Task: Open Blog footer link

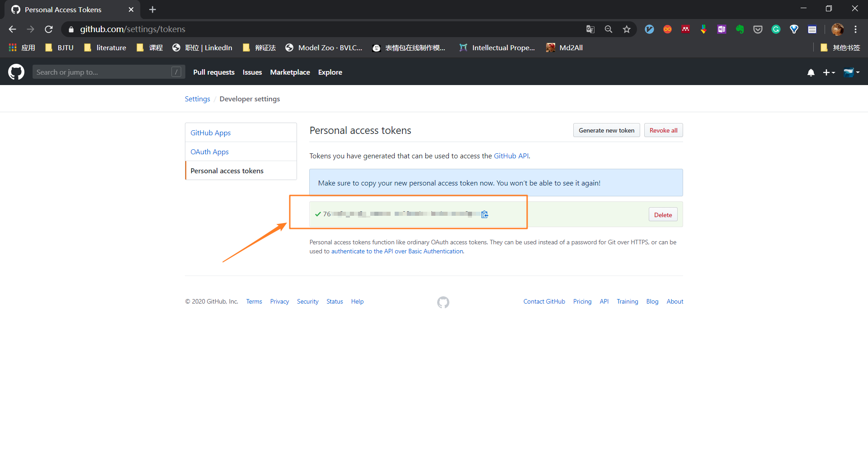Action: [652, 302]
